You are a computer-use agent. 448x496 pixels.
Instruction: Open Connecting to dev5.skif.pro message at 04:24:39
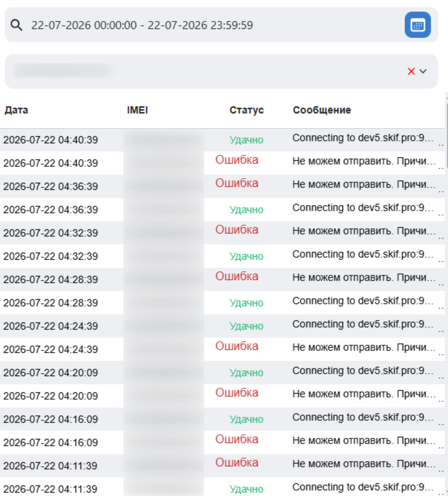pos(363,324)
